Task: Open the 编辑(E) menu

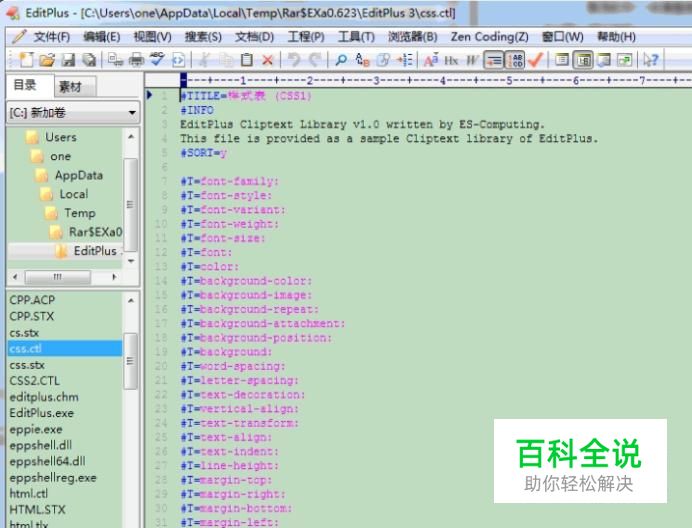Action: click(x=102, y=37)
